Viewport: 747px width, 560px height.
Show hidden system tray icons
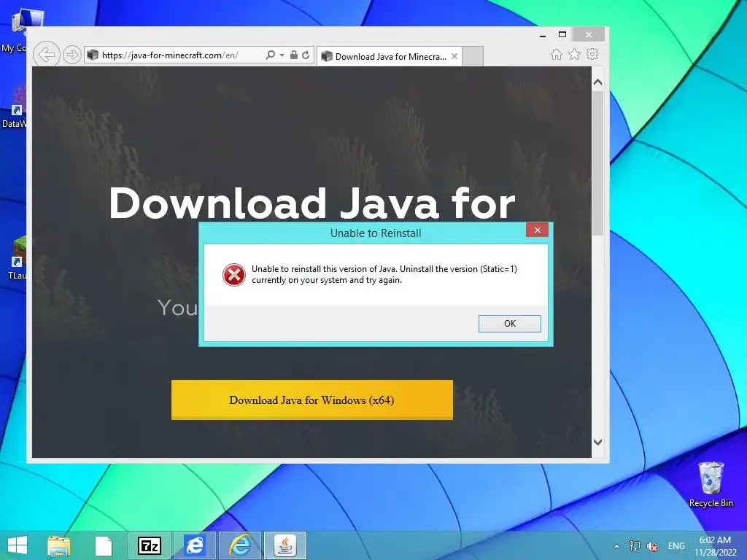point(616,546)
